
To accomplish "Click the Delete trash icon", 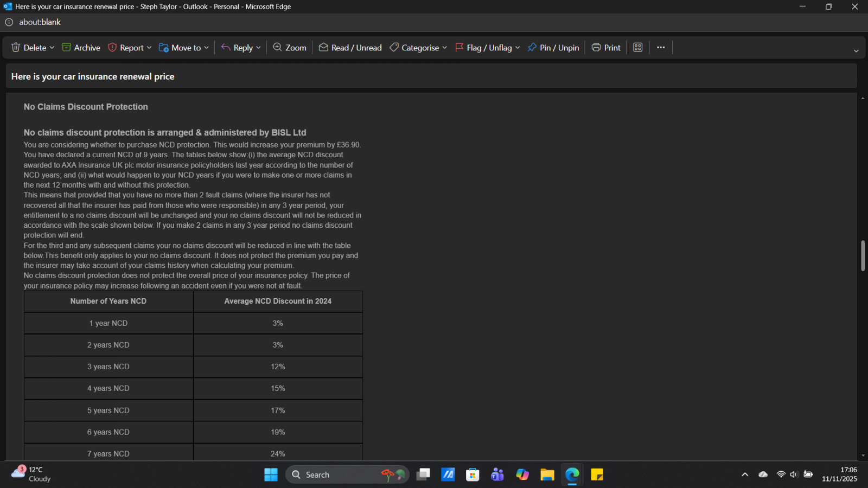I will [x=16, y=48].
